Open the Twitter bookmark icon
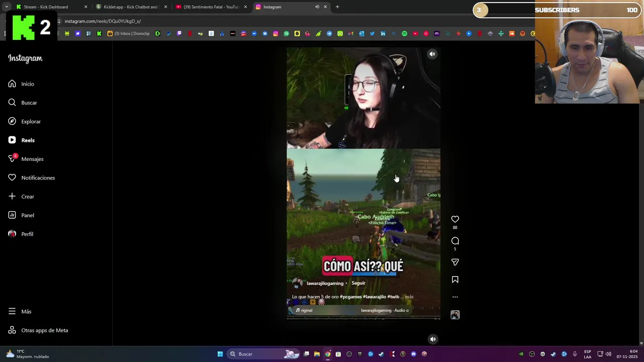Viewport: 644px width, 362px height. pos(372,34)
